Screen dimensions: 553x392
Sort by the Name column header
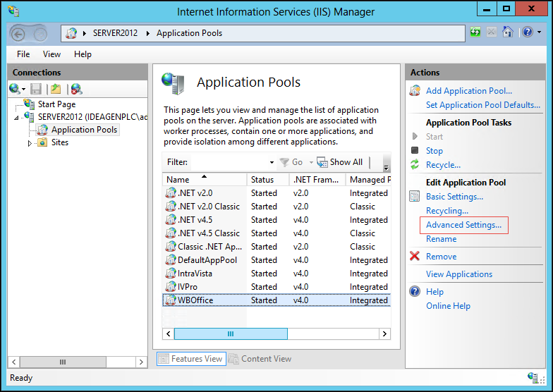(205, 179)
